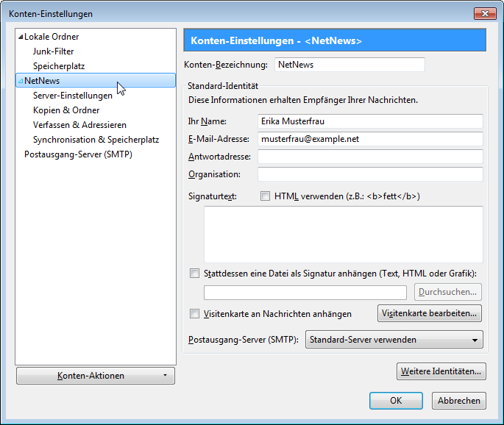Image resolution: width=504 pixels, height=425 pixels.
Task: Select Synchronisation & Speicherplatz entry
Action: (96, 140)
